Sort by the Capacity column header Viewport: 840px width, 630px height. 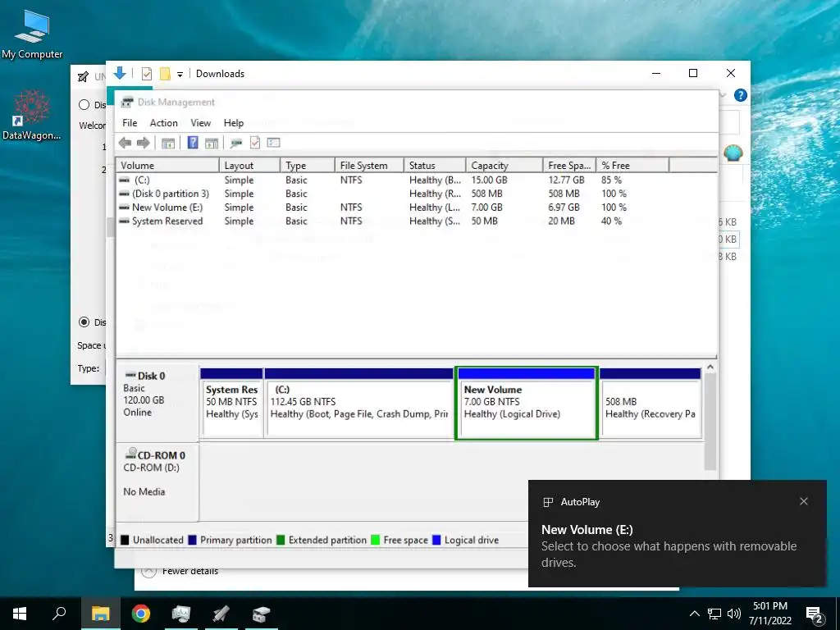pos(504,166)
